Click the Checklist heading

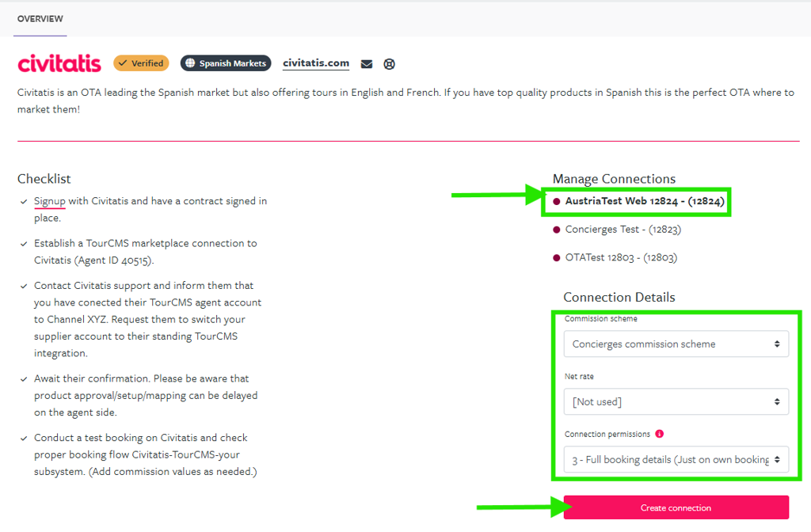click(x=44, y=179)
